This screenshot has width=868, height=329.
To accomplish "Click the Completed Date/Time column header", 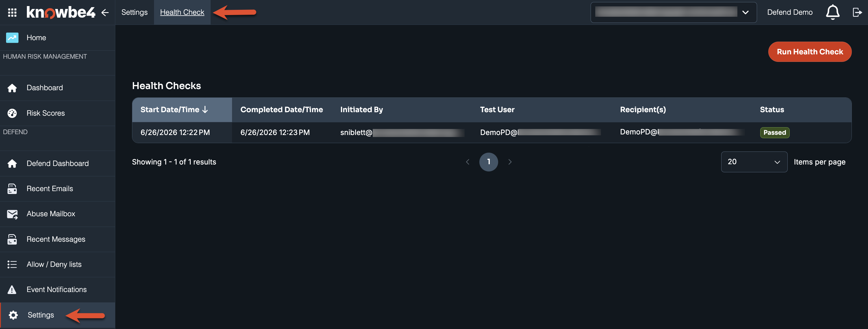I will tap(282, 110).
